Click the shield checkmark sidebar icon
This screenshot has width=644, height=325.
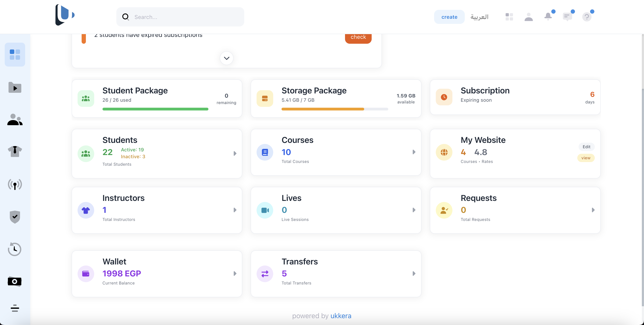point(15,217)
